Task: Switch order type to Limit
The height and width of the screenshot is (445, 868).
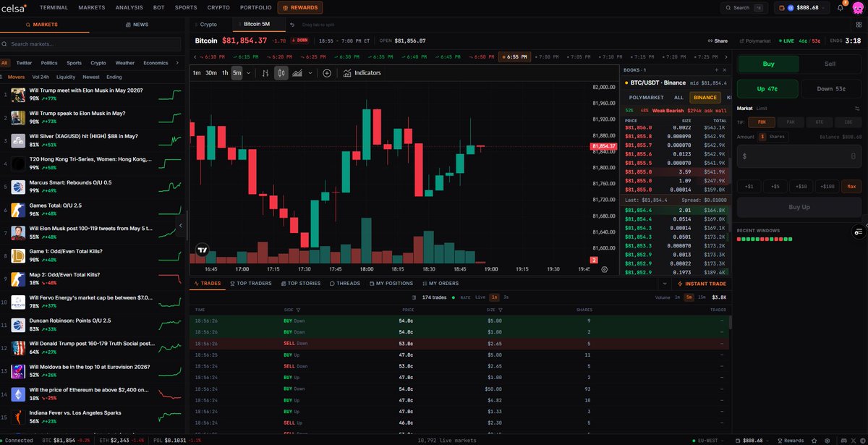Action: [762, 108]
